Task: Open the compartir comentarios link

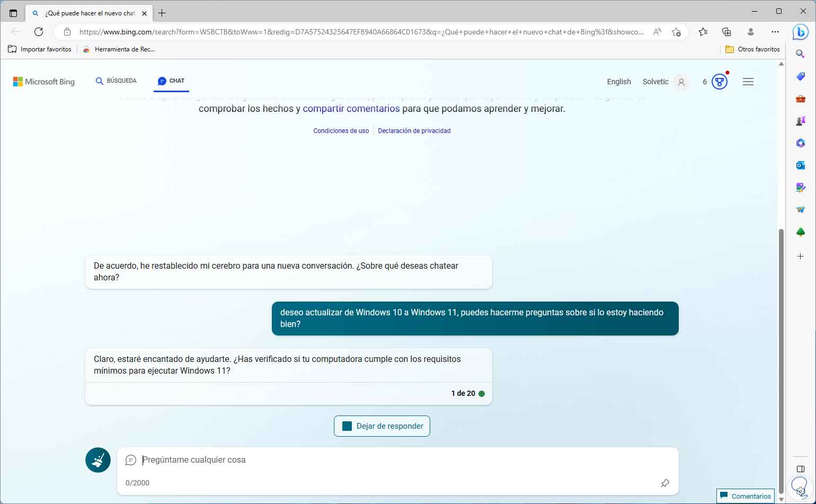Action: point(351,109)
